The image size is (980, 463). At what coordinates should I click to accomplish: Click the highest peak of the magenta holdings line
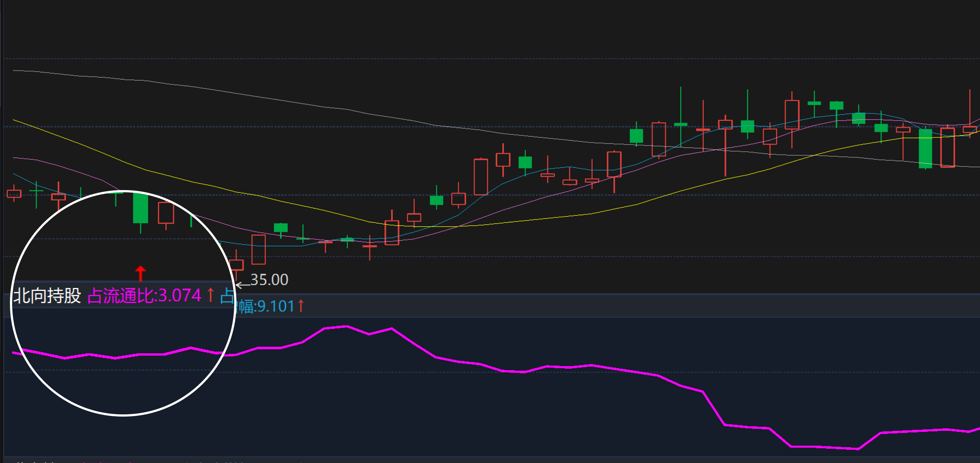(347, 326)
